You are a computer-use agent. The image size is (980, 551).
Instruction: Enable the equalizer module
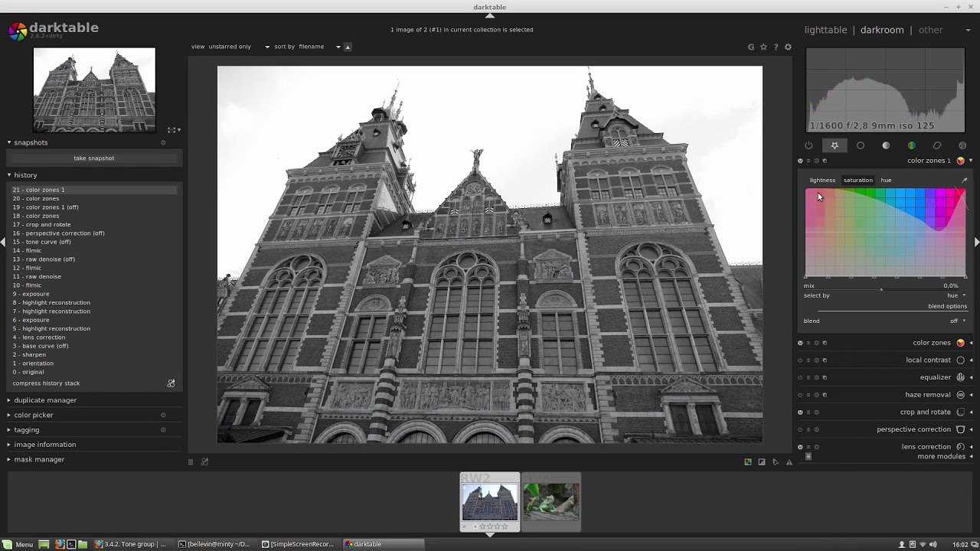tap(800, 377)
